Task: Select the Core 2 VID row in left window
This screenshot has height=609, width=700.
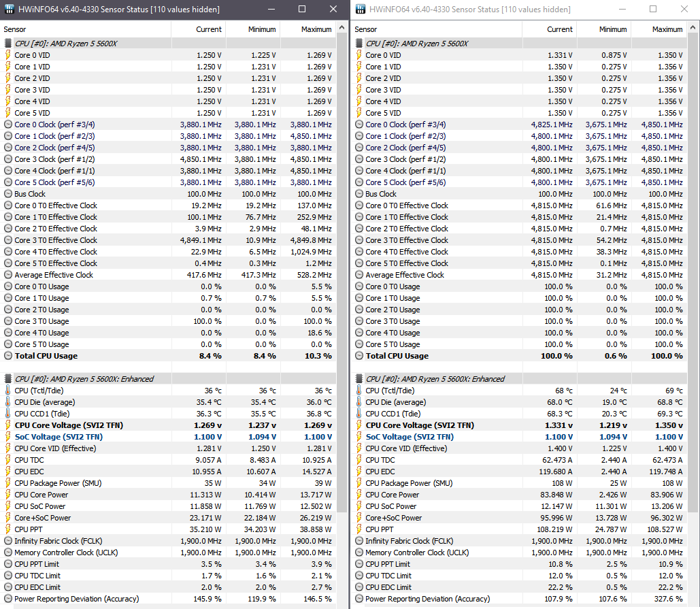Action: pyautogui.click(x=168, y=78)
